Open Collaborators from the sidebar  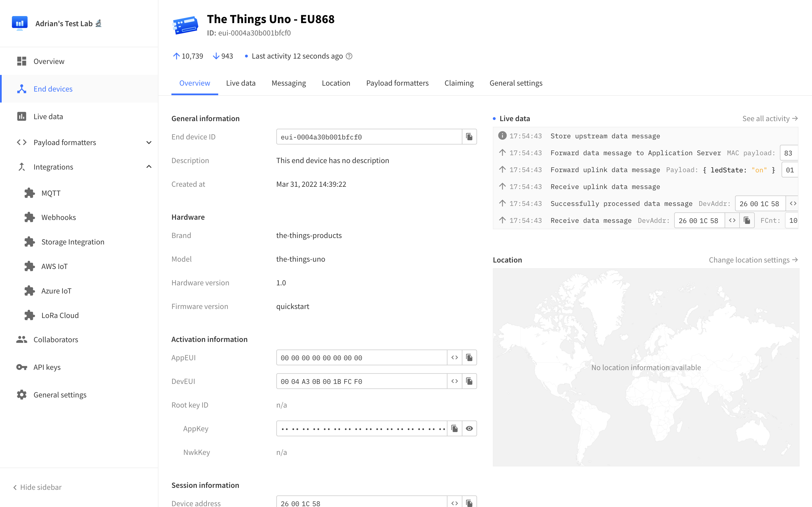point(56,340)
